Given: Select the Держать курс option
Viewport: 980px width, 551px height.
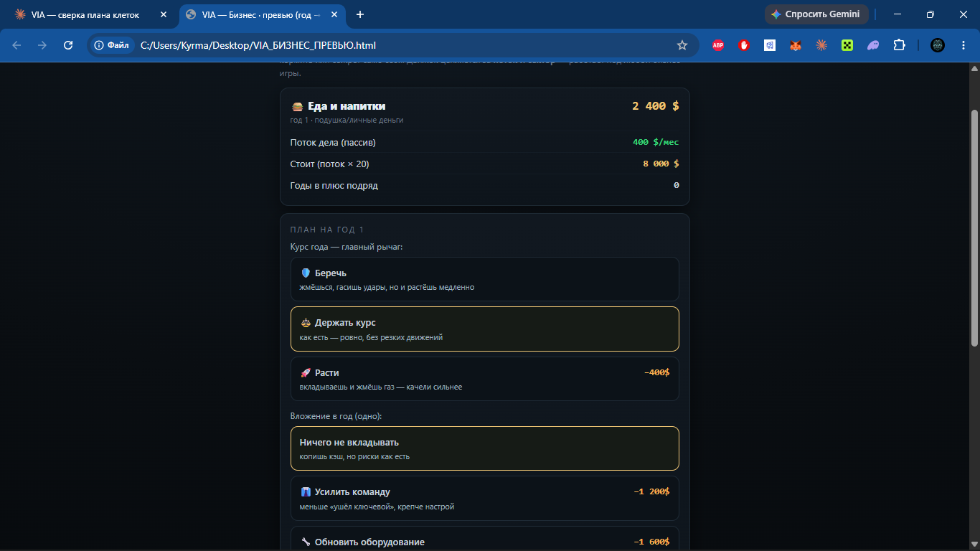Looking at the screenshot, I should coord(484,329).
